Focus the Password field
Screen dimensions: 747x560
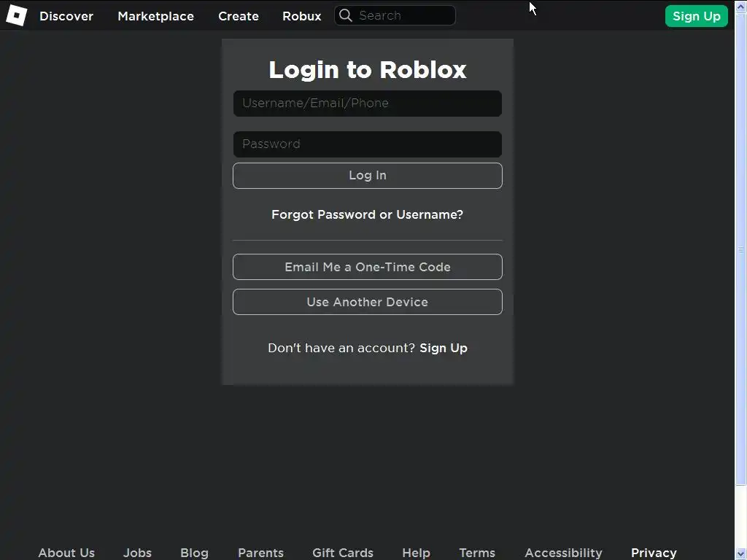coord(368,144)
